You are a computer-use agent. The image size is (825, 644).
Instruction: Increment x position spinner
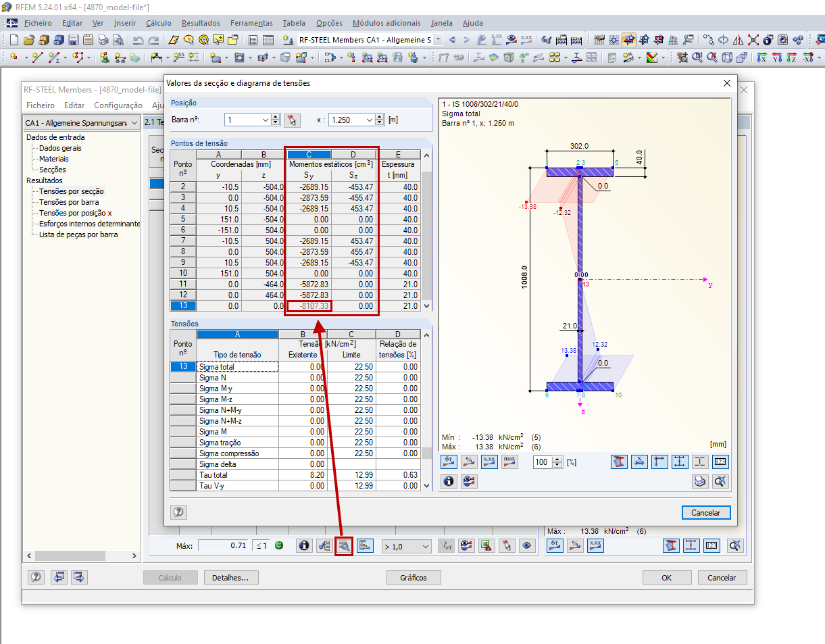380,117
